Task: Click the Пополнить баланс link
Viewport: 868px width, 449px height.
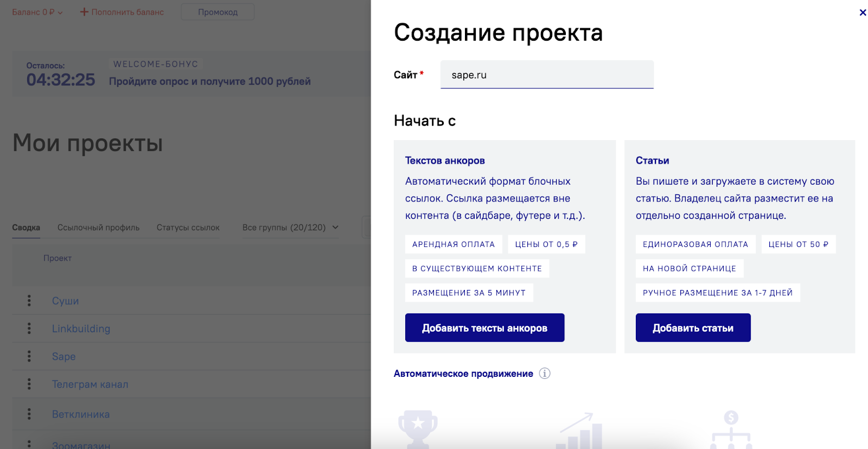Action: click(x=127, y=12)
